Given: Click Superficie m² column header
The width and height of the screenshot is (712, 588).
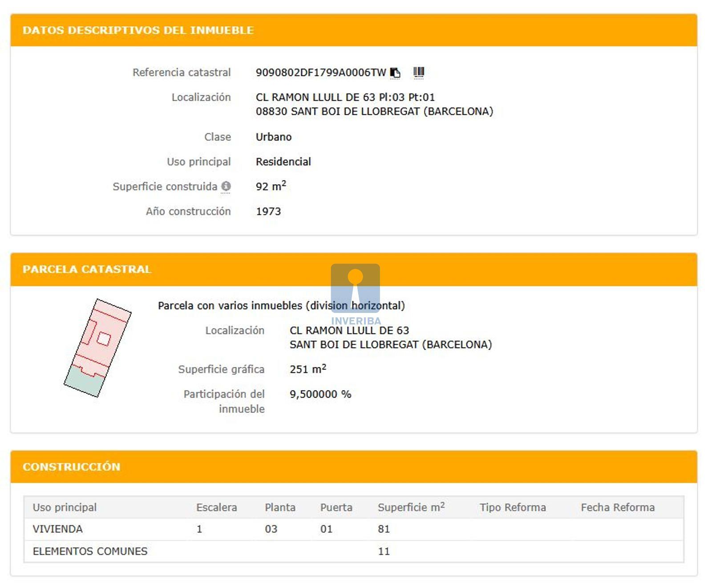Looking at the screenshot, I should [x=411, y=507].
